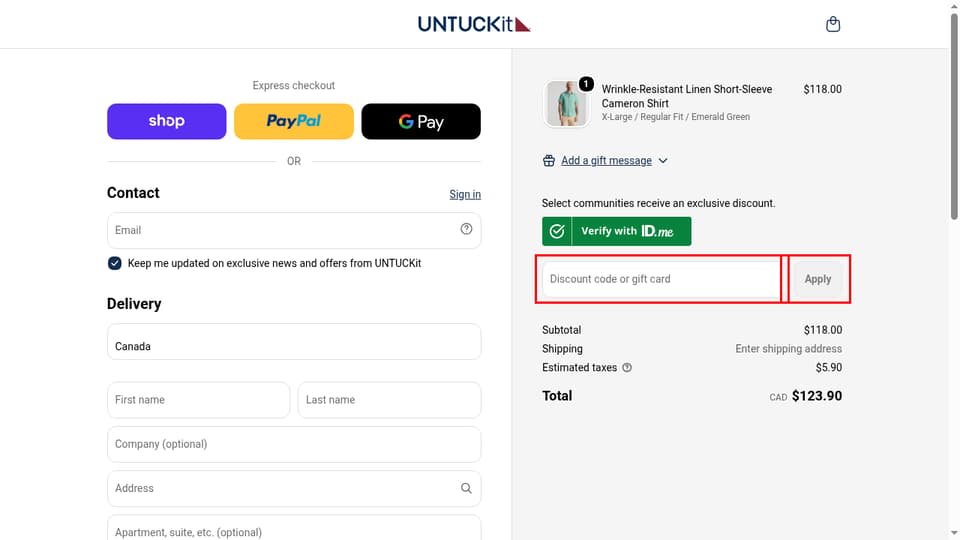Pay with Google Pay button
This screenshot has width=960, height=540.
(421, 121)
